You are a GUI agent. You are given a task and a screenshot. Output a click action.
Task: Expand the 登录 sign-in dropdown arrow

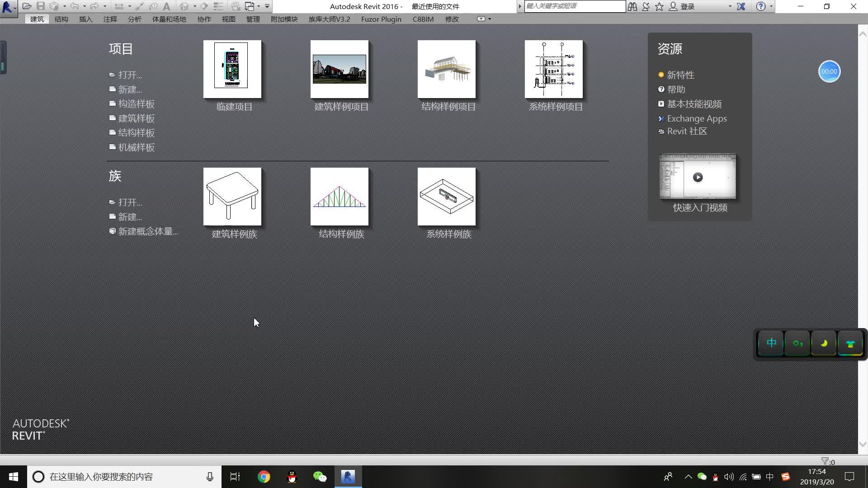click(730, 6)
